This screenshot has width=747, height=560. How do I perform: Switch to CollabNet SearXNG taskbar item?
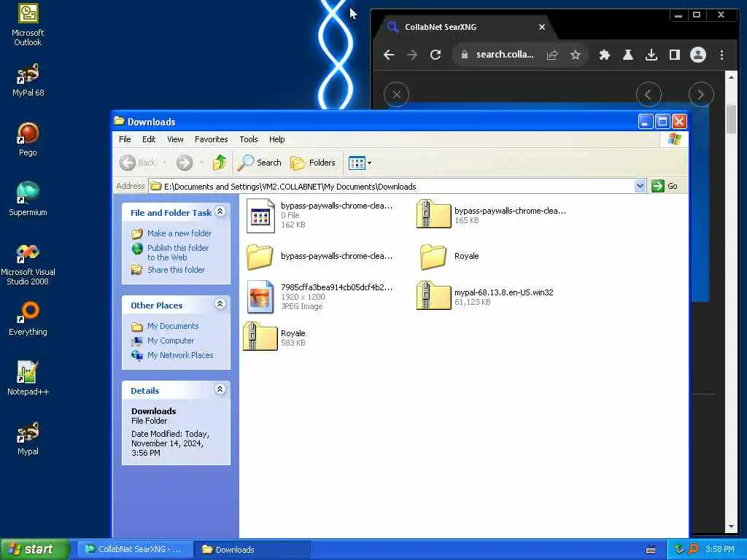tap(135, 550)
